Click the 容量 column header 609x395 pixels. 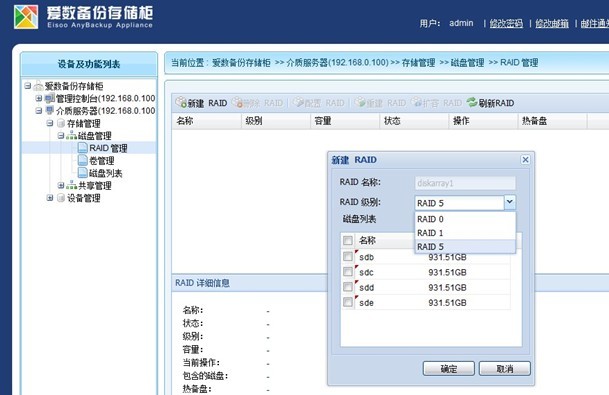coord(345,121)
